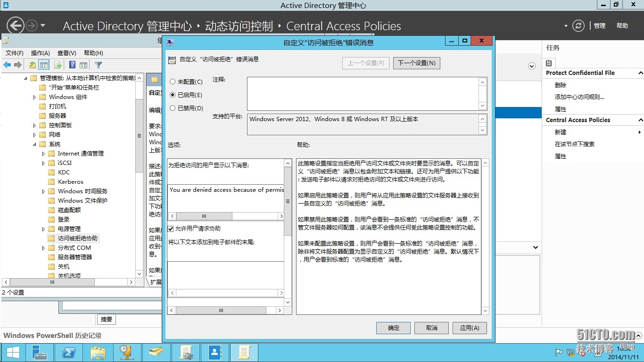
Task: Click 在该节点下搜索 in Tasks pane
Action: [575, 144]
